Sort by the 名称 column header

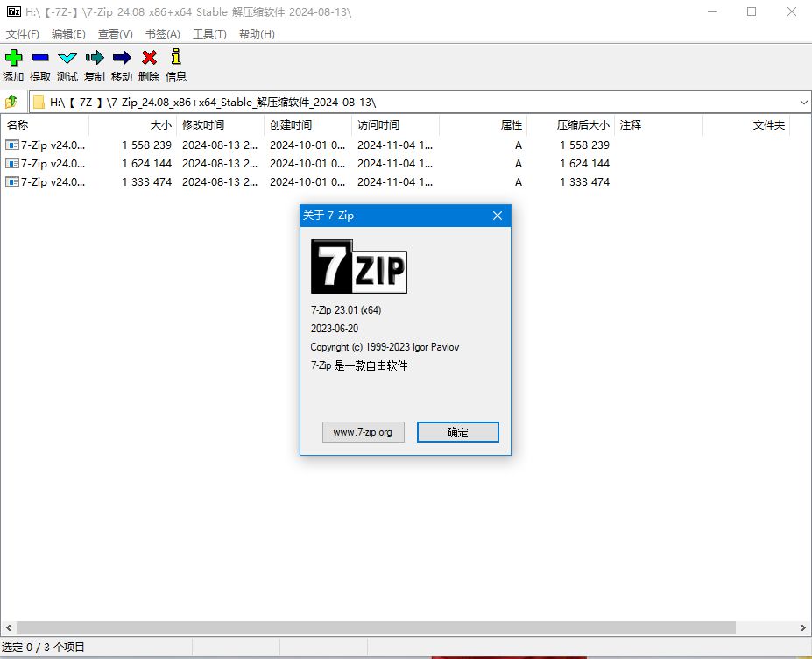[45, 124]
